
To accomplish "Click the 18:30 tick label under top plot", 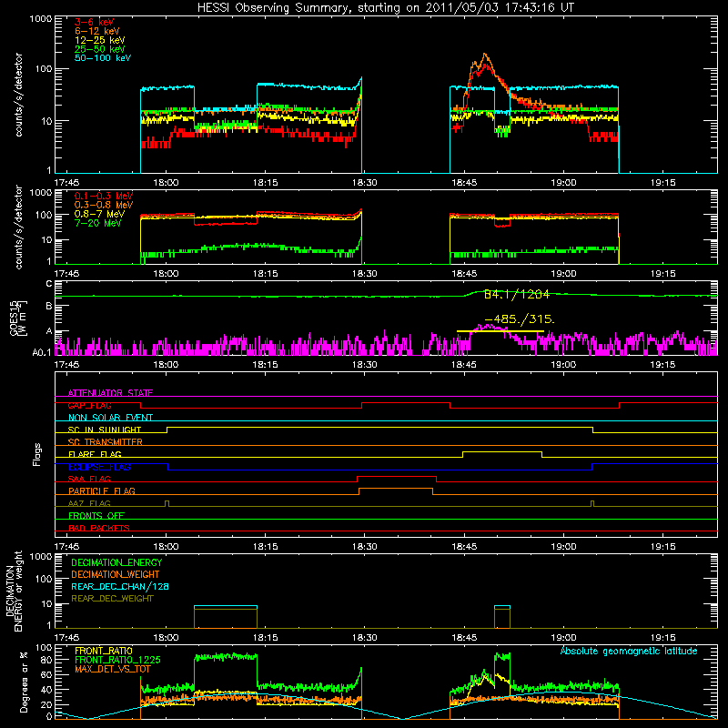I will coord(365,183).
